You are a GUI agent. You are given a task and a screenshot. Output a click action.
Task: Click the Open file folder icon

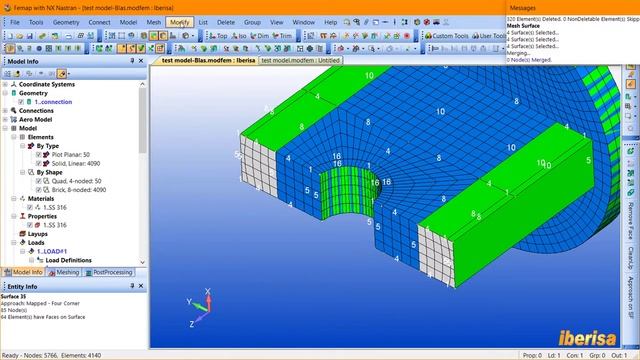pyautogui.click(x=20, y=36)
